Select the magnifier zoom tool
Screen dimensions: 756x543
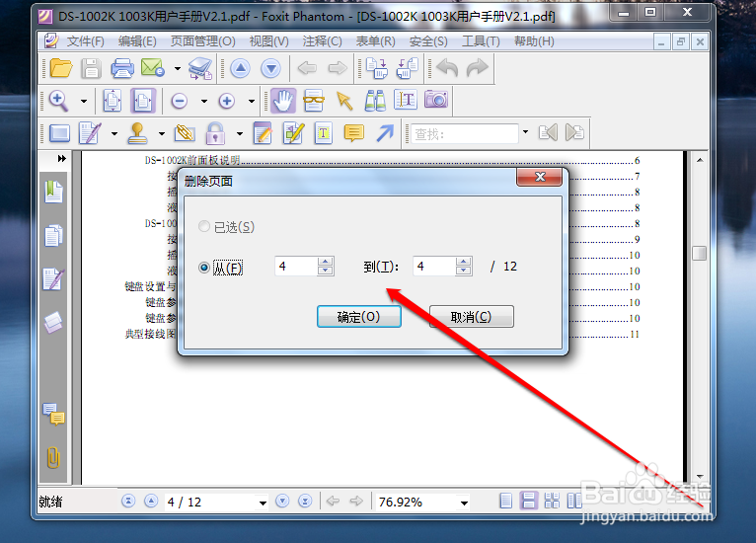point(58,101)
